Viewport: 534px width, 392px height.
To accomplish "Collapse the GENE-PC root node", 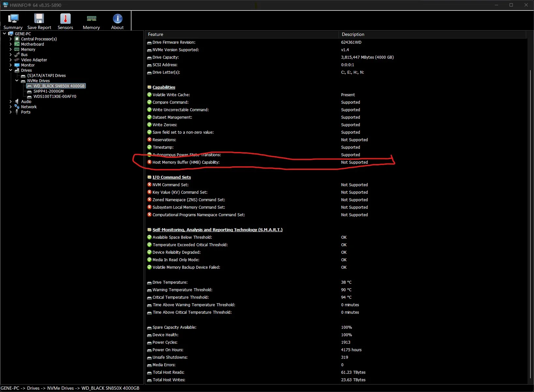I will [5, 34].
